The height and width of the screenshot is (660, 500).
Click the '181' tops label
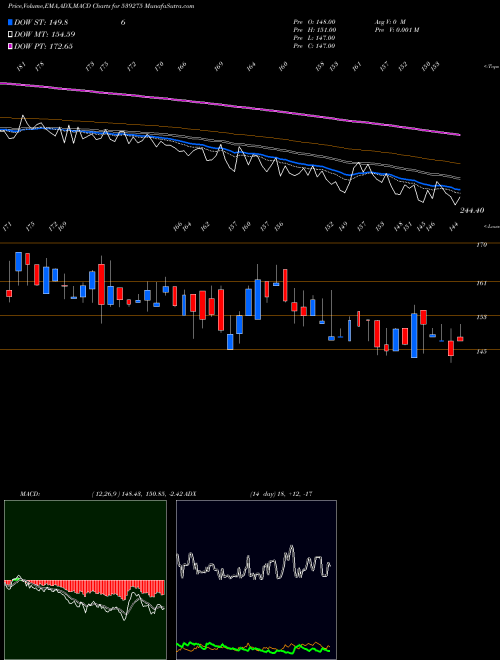tap(22, 66)
